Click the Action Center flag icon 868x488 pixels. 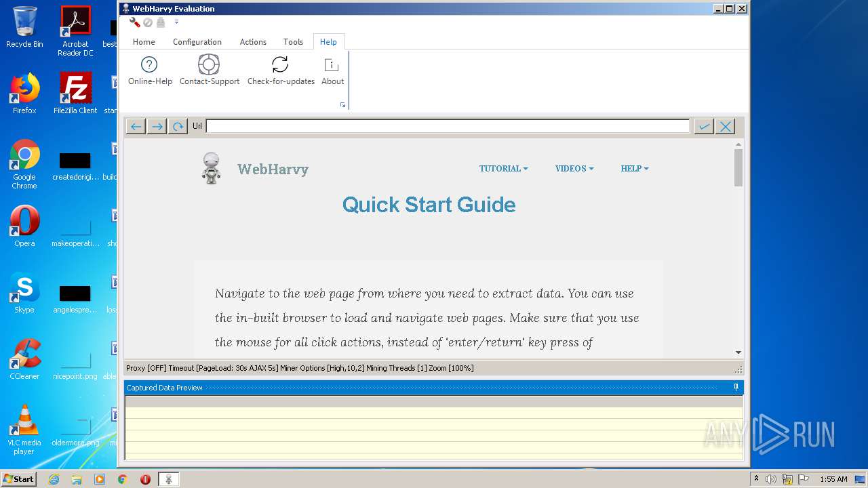pyautogui.click(x=804, y=479)
